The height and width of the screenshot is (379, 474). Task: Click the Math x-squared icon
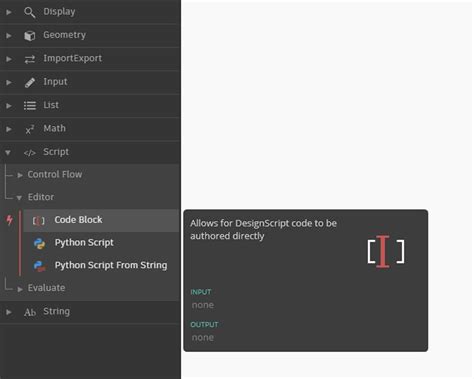click(30, 129)
